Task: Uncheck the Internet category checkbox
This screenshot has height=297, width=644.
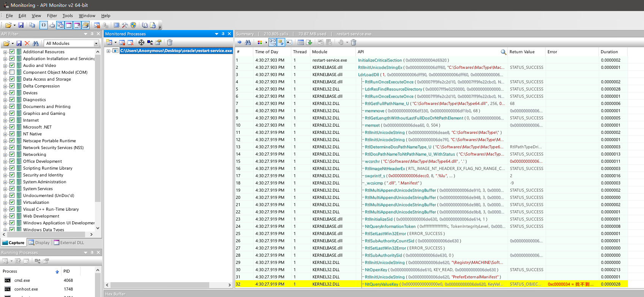Action: point(12,120)
